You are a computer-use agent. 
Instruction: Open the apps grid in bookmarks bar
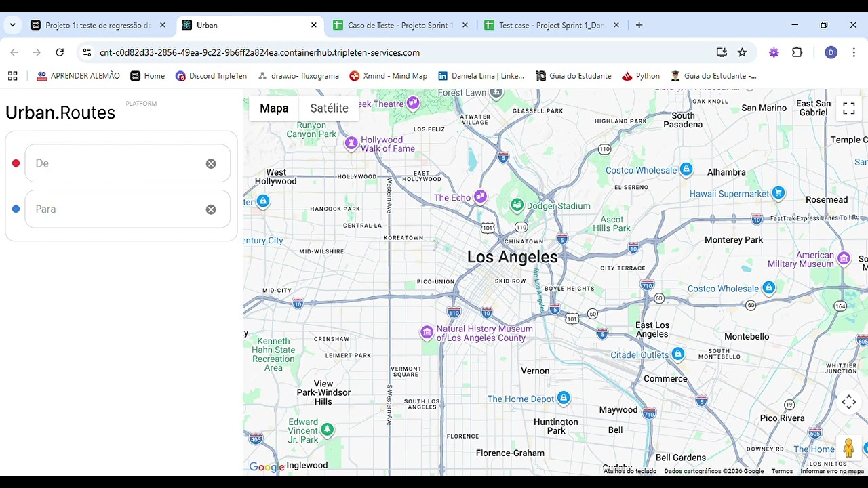[x=12, y=76]
